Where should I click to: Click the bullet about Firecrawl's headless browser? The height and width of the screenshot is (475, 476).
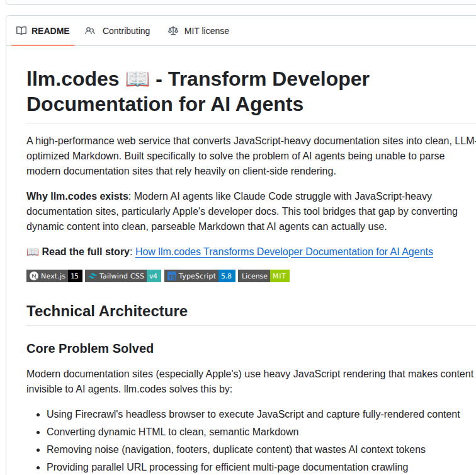click(253, 415)
